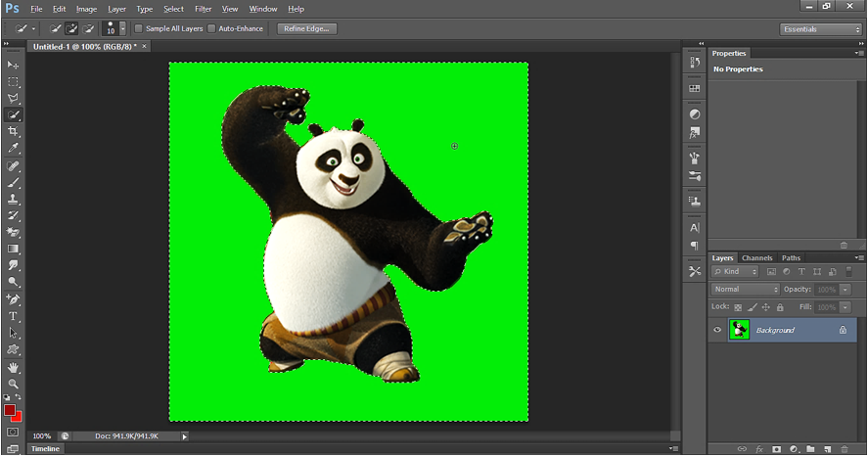Select the Custom Shape tool
The height and width of the screenshot is (456, 868).
coord(13,349)
